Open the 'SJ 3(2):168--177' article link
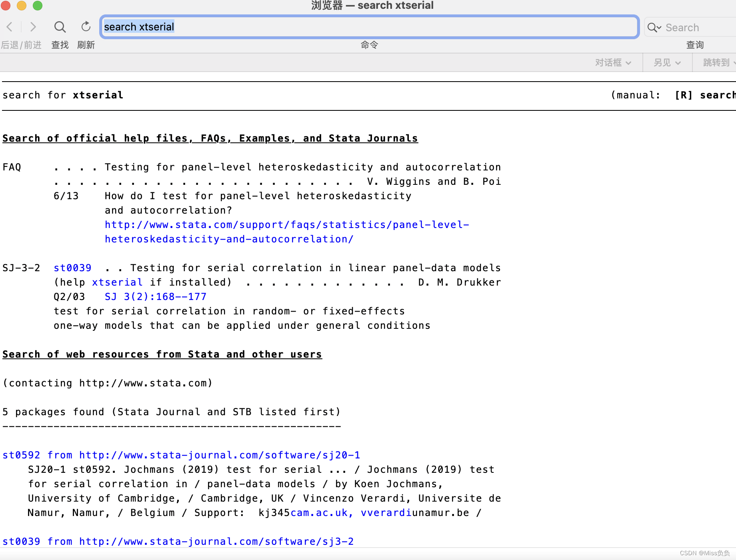The image size is (736, 560). (x=156, y=297)
